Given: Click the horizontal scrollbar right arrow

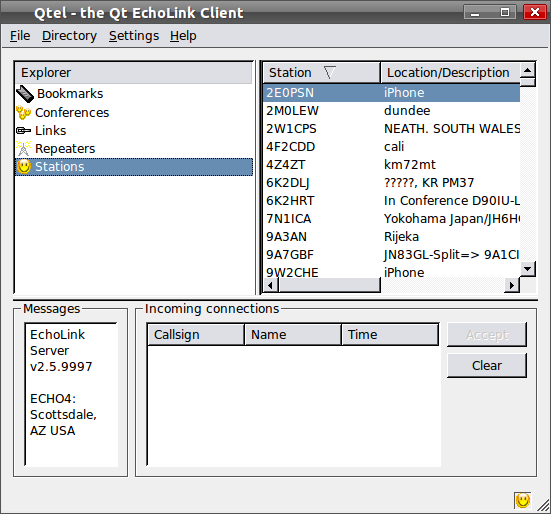Looking at the screenshot, I should tap(512, 285).
